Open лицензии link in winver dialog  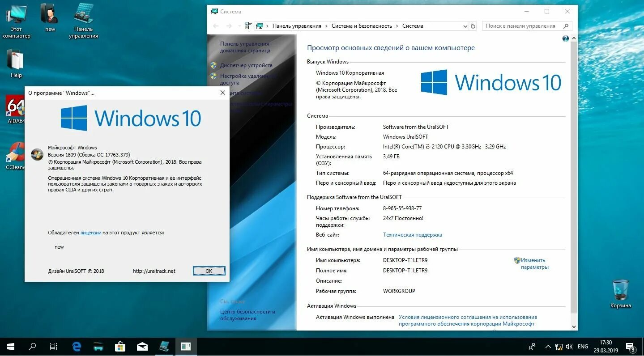pyautogui.click(x=91, y=233)
